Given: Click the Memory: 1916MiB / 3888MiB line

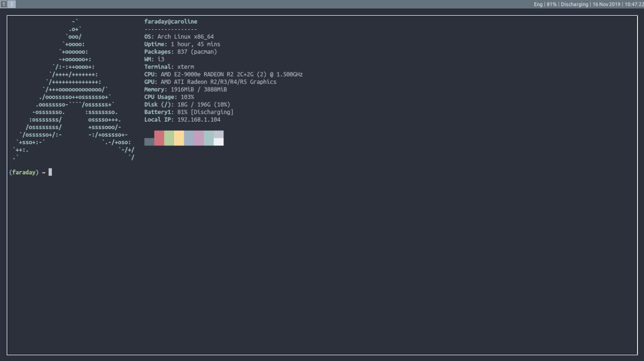Looking at the screenshot, I should [x=186, y=89].
